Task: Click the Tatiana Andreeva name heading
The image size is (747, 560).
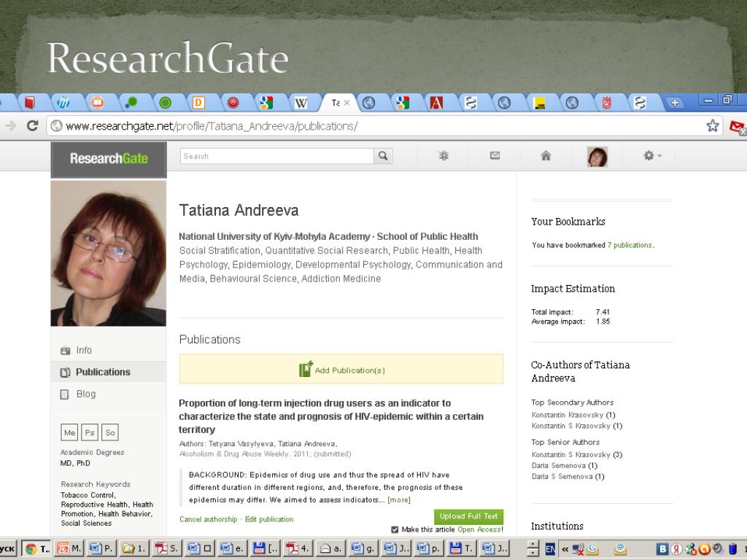Action: pyautogui.click(x=239, y=210)
